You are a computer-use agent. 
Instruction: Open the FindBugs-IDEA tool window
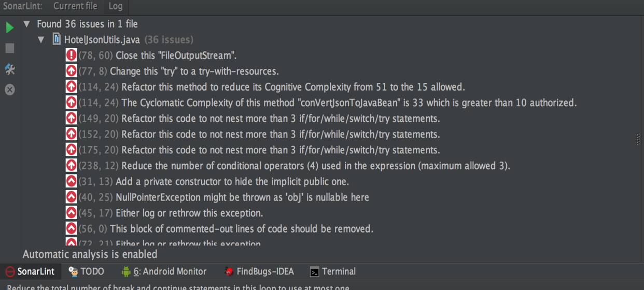259,271
